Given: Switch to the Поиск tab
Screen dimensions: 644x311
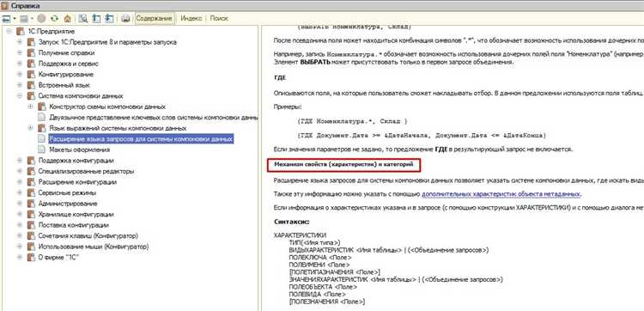Looking at the screenshot, I should pyautogui.click(x=219, y=19).
